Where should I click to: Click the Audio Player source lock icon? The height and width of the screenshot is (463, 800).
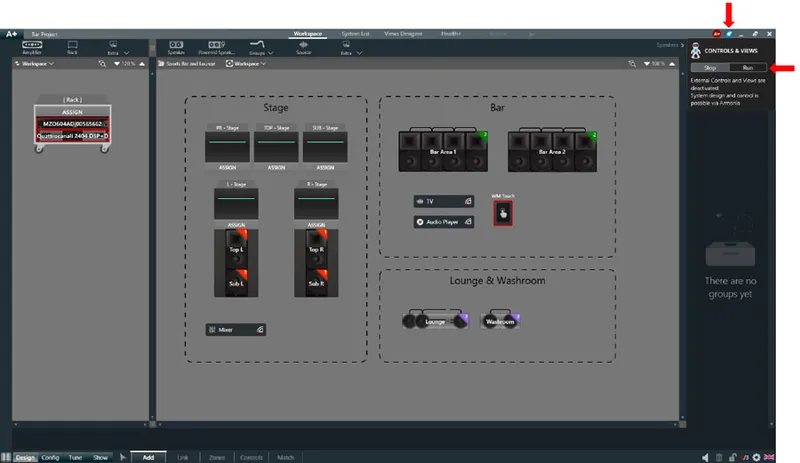(x=468, y=222)
